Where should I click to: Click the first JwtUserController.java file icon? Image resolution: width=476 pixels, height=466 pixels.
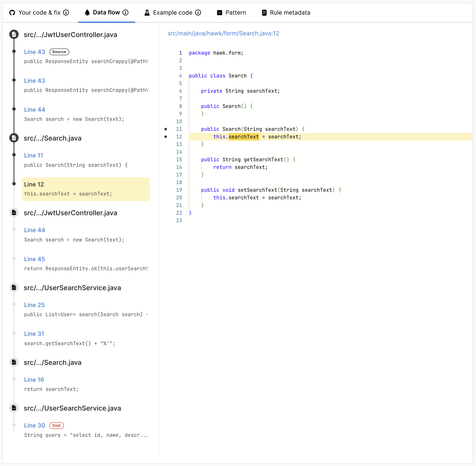tap(14, 34)
